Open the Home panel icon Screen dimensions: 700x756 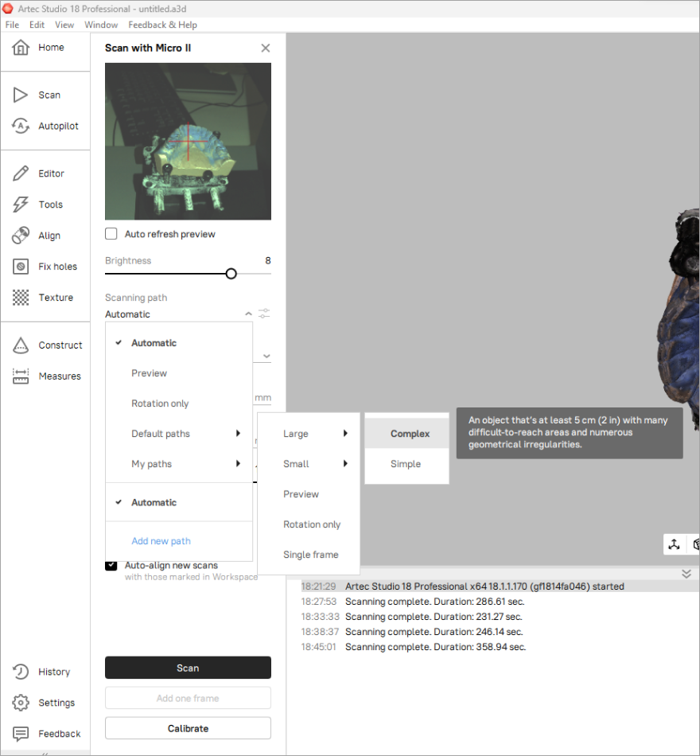pyautogui.click(x=21, y=47)
